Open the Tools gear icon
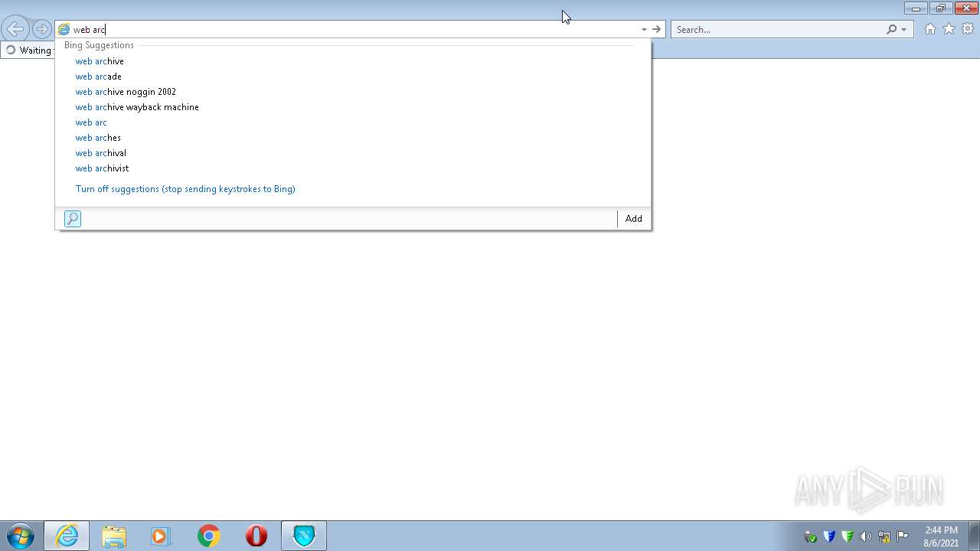This screenshot has height=551, width=980. (968, 29)
